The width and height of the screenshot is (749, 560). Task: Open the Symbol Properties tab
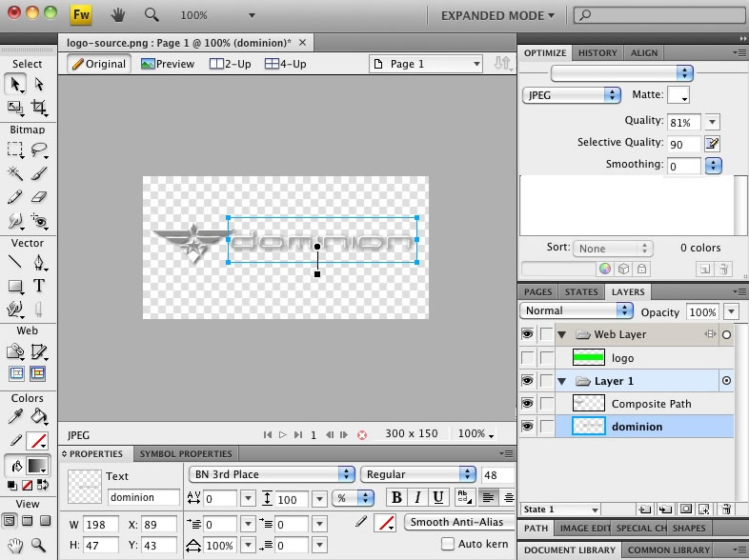pyautogui.click(x=186, y=453)
